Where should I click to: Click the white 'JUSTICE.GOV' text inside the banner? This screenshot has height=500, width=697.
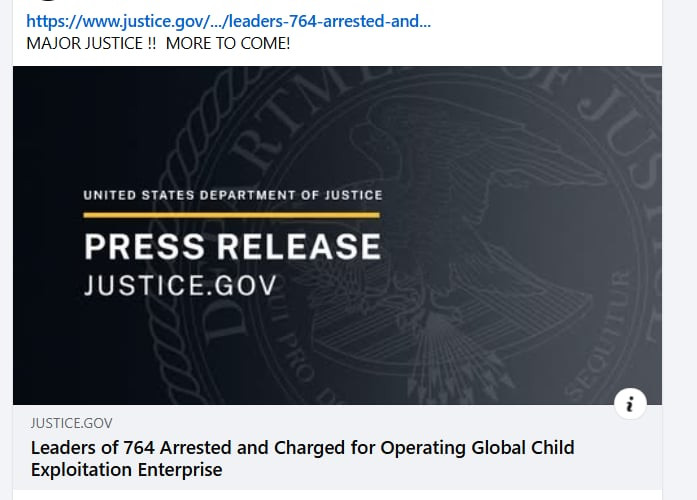tap(180, 285)
